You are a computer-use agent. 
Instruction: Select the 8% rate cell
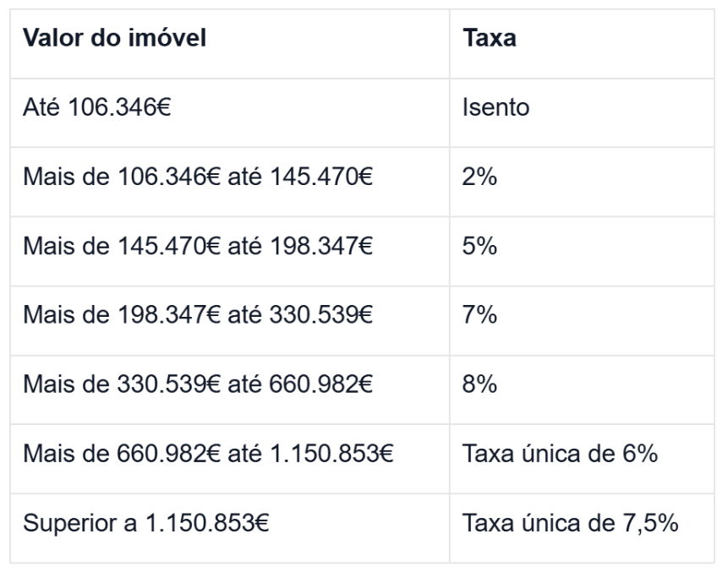582,390
